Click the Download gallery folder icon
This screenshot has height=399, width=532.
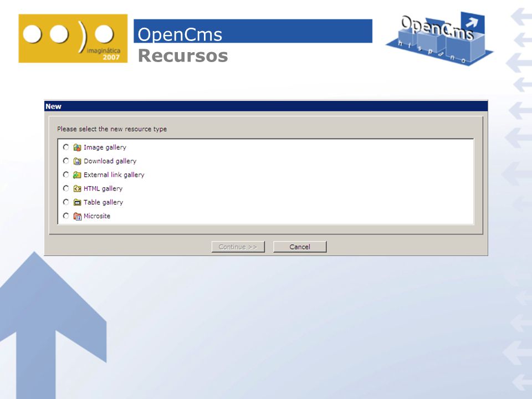click(78, 161)
